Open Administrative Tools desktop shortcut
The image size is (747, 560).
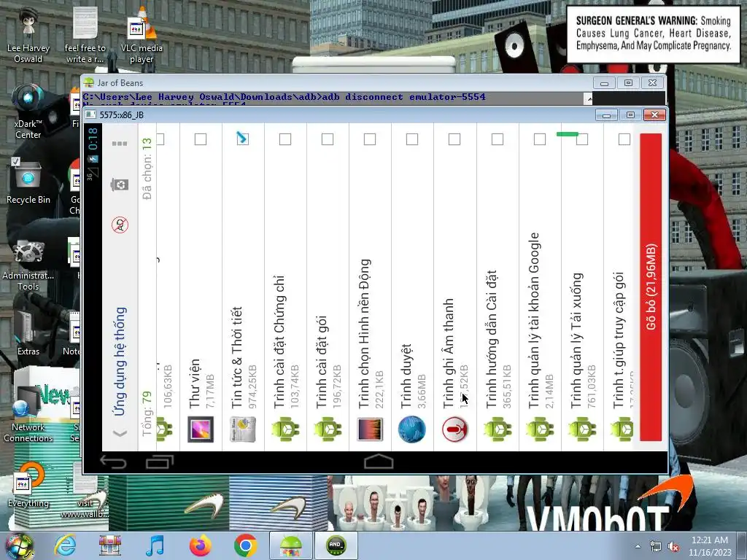click(28, 264)
